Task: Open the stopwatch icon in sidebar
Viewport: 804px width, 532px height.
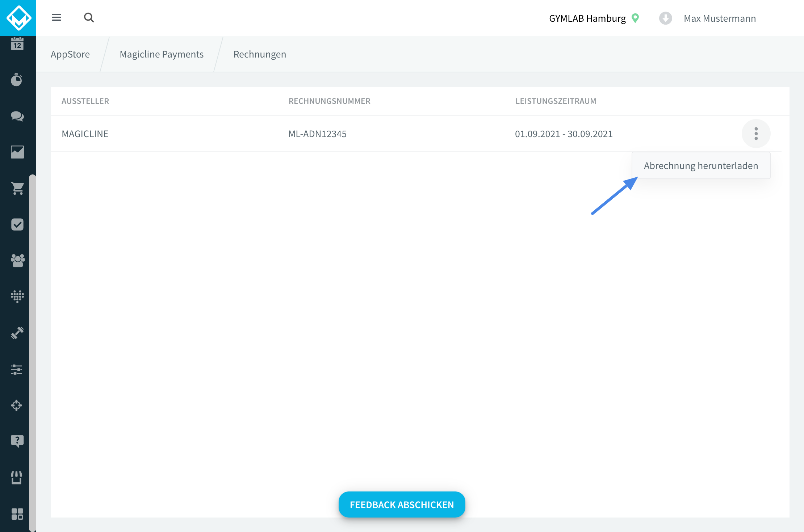Action: click(17, 80)
